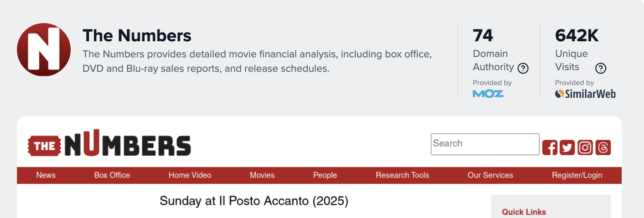The width and height of the screenshot is (644, 218).
Task: Expand the Research Tools menu
Action: click(402, 175)
